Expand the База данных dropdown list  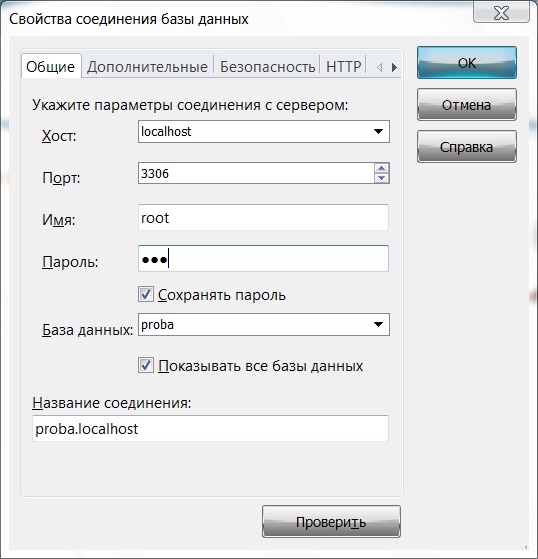pos(378,324)
